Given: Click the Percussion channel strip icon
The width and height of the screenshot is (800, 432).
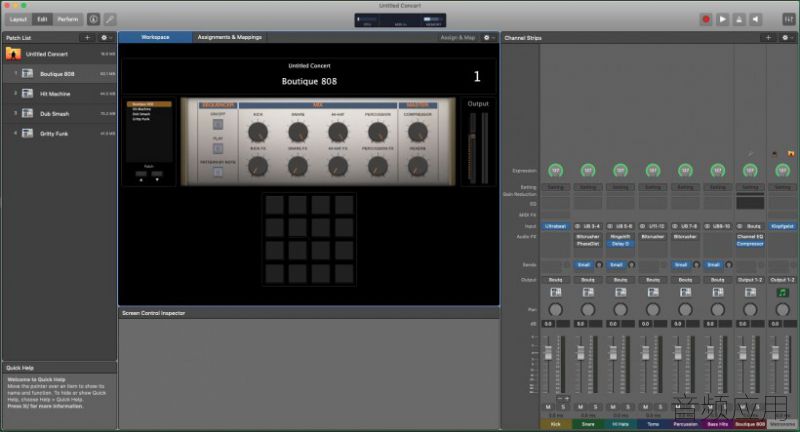Looking at the screenshot, I should tap(685, 292).
